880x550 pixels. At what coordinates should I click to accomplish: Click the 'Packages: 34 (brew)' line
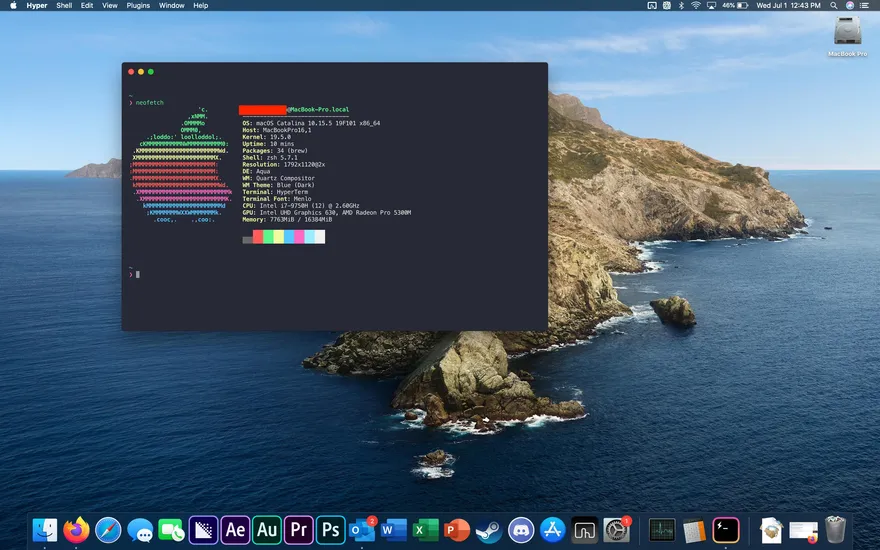pos(275,150)
